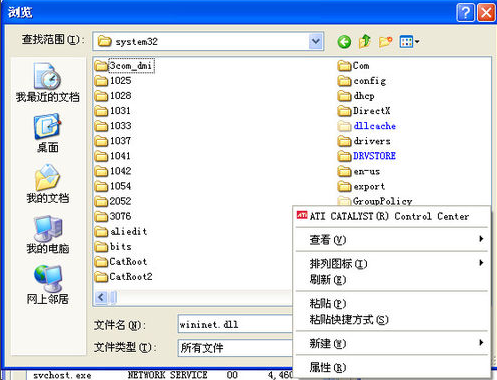Expand the 新建 submenu
The width and height of the screenshot is (497, 380).
click(391, 343)
